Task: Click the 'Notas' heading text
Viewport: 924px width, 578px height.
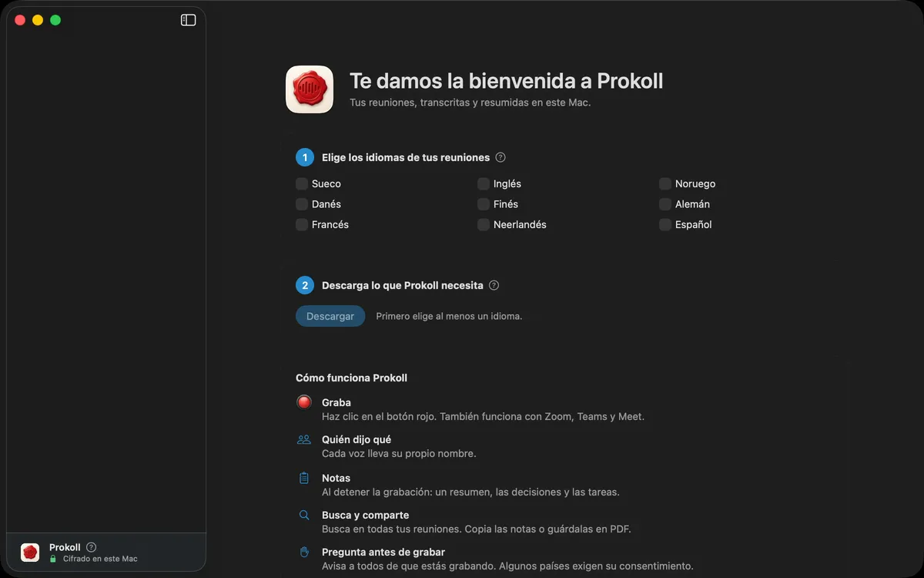Action: tap(336, 478)
